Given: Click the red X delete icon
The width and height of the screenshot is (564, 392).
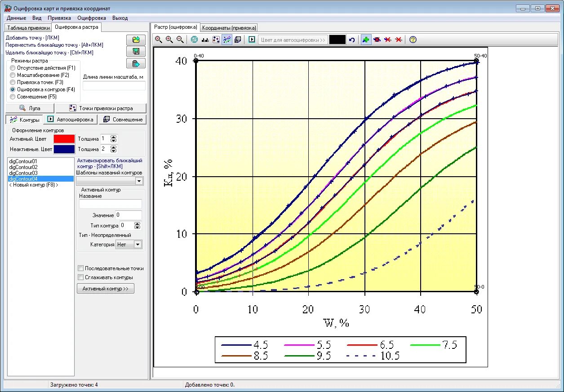Looking at the screenshot, I should 399,40.
